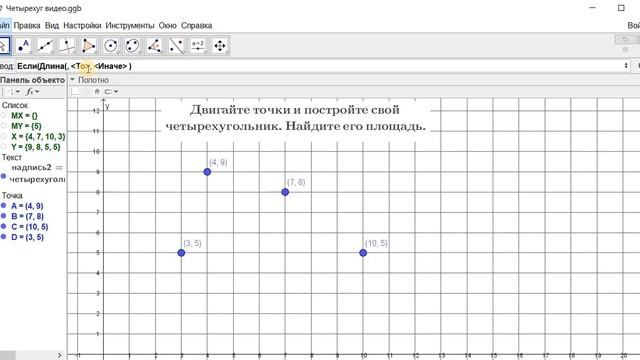The height and width of the screenshot is (360, 640).
Task: Open the Правка menu
Action: coord(27,25)
